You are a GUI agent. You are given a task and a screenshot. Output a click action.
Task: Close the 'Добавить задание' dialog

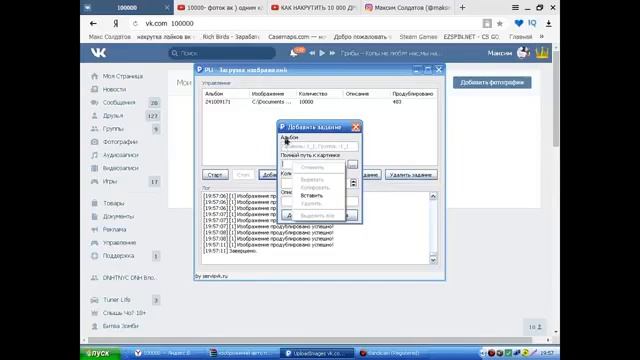click(356, 127)
